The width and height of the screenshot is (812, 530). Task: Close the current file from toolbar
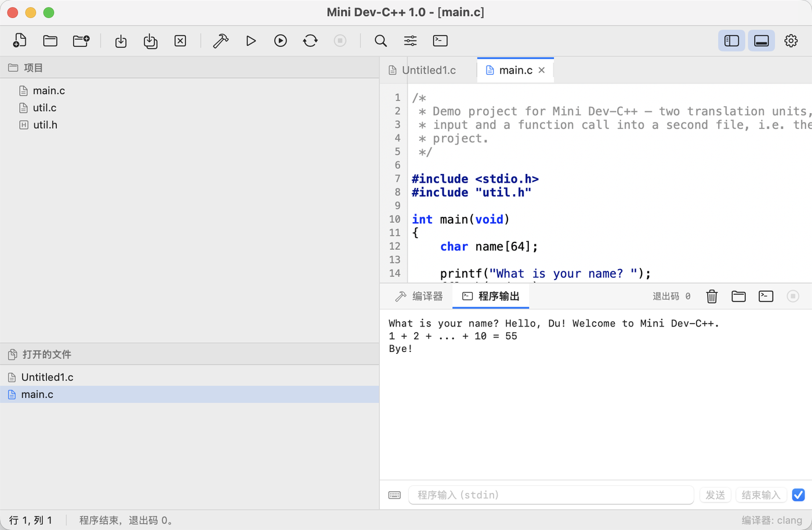(180, 41)
